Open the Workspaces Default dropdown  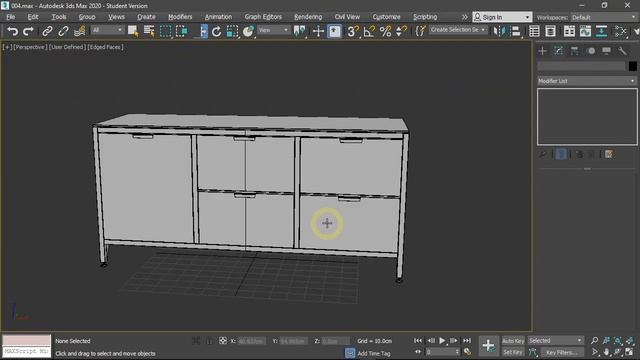click(x=604, y=17)
